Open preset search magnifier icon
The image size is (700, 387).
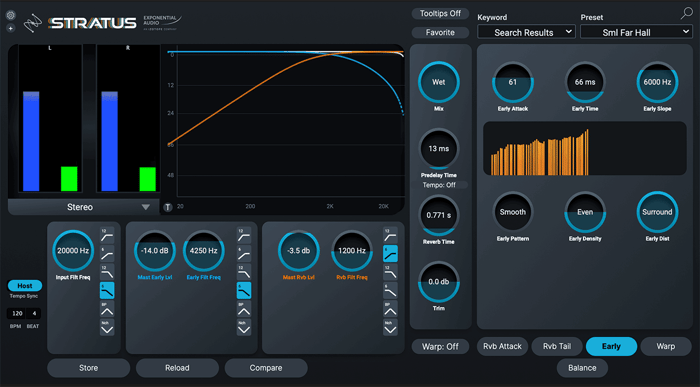click(687, 13)
